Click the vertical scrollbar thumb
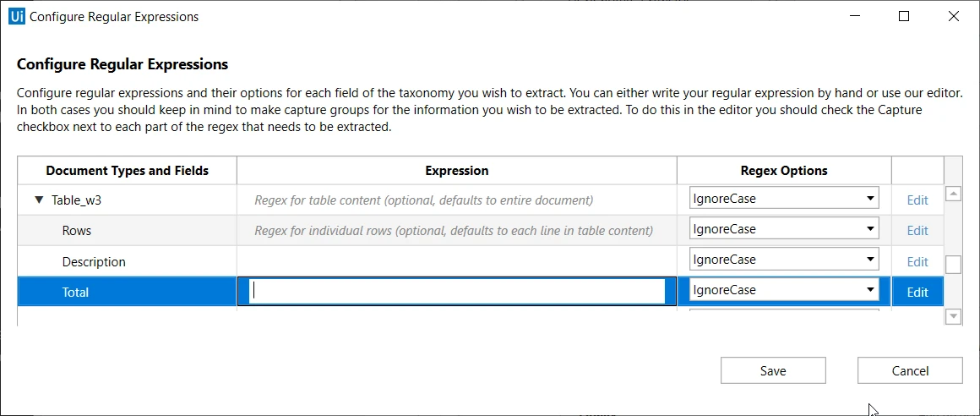 point(953,265)
